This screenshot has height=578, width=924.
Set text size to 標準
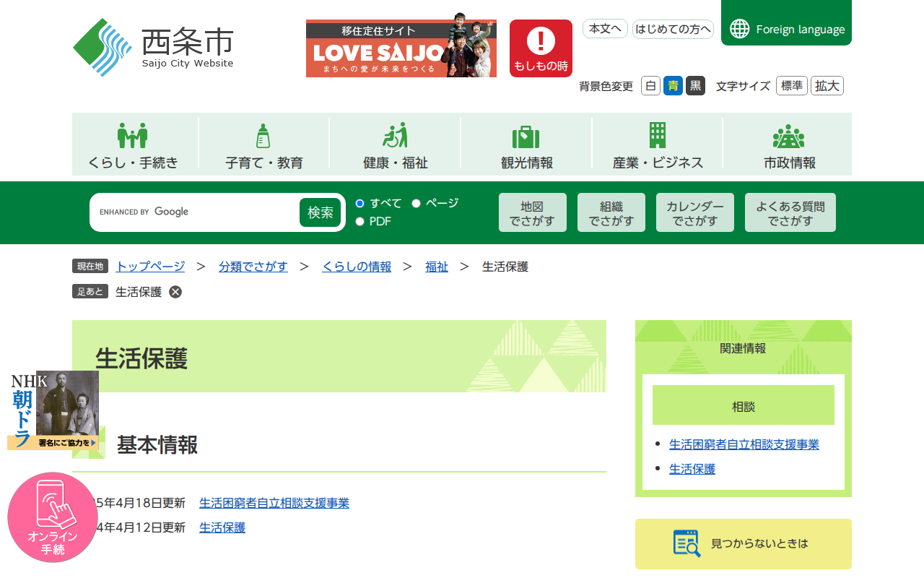(x=792, y=86)
